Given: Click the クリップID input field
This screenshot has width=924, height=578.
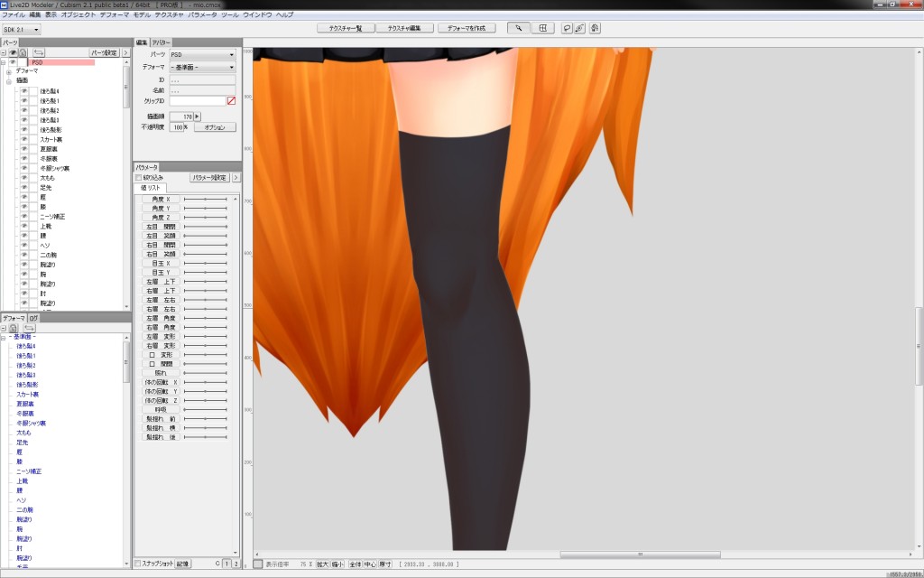Looking at the screenshot, I should point(198,101).
